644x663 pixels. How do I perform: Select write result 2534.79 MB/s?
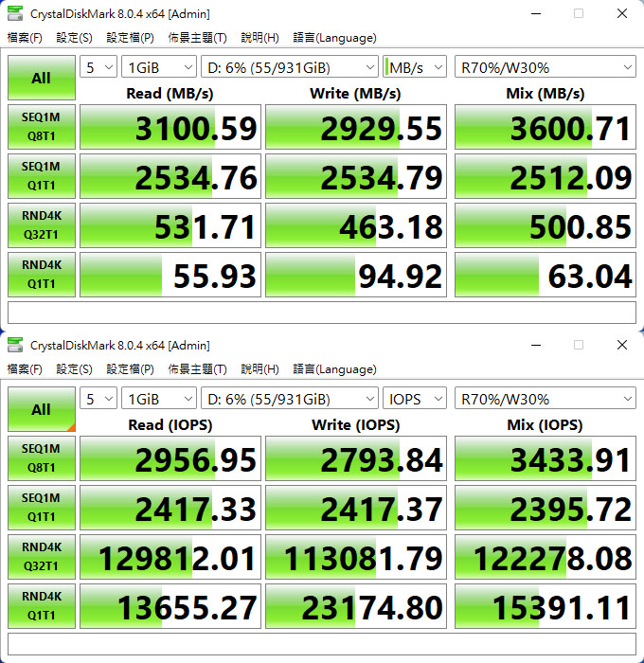(x=356, y=176)
